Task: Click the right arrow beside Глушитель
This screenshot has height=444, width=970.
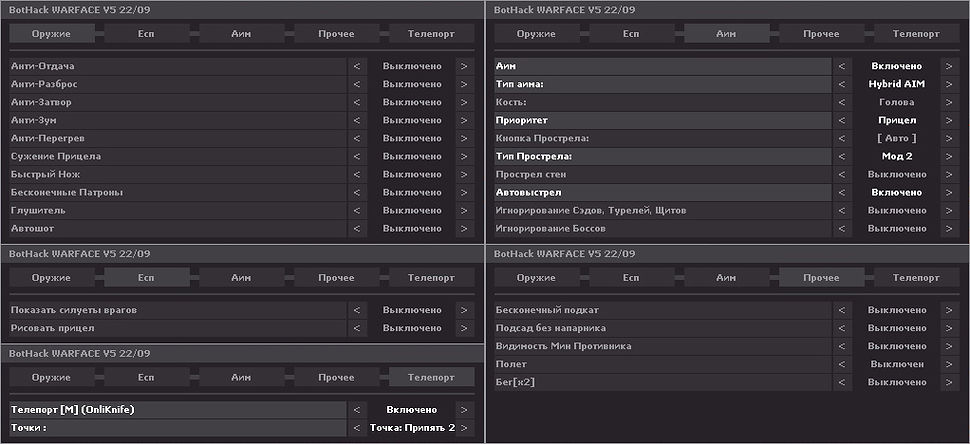Action: (x=465, y=210)
